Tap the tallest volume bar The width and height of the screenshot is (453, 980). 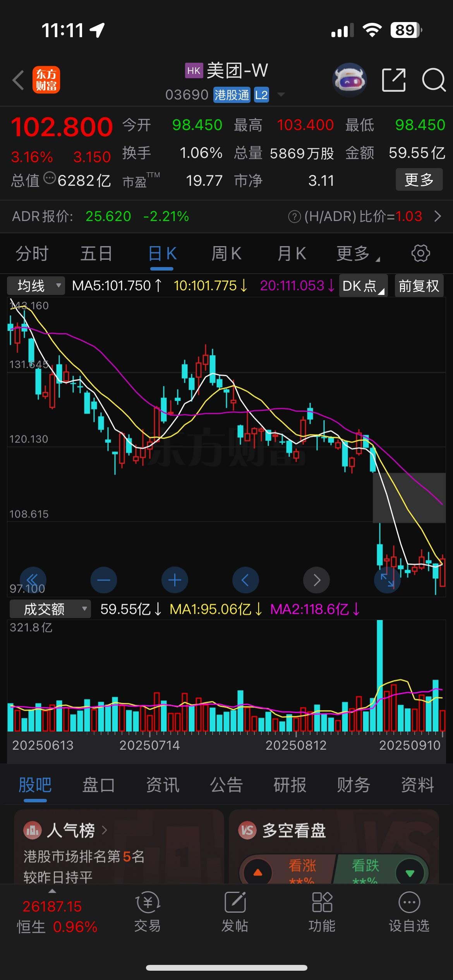tap(380, 675)
